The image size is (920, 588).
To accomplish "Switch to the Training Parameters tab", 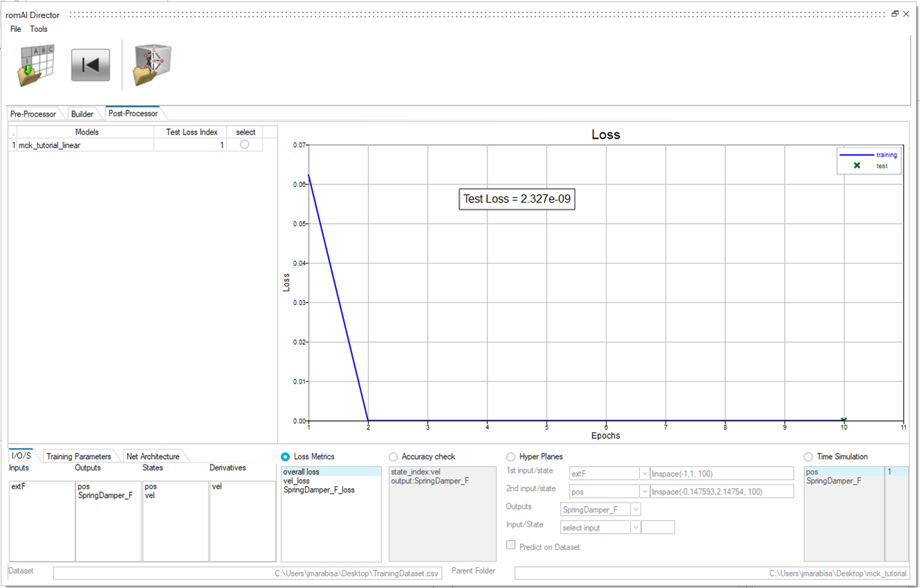I will pos(78,456).
